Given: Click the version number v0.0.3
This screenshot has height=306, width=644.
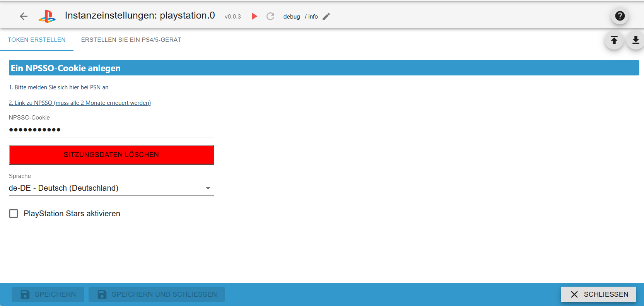Looking at the screenshot, I should tap(233, 17).
